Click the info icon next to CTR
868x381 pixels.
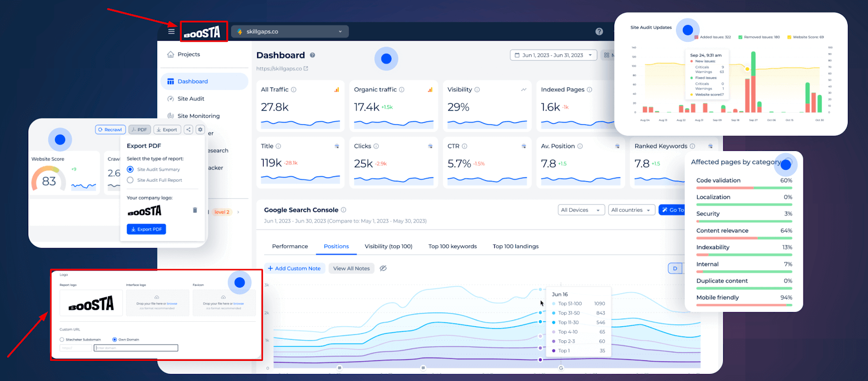(464, 146)
